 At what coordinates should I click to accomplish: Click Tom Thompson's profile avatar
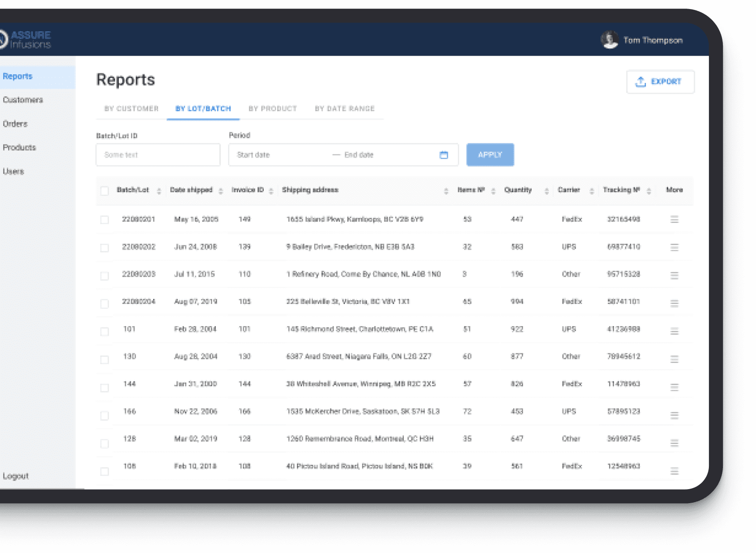609,40
